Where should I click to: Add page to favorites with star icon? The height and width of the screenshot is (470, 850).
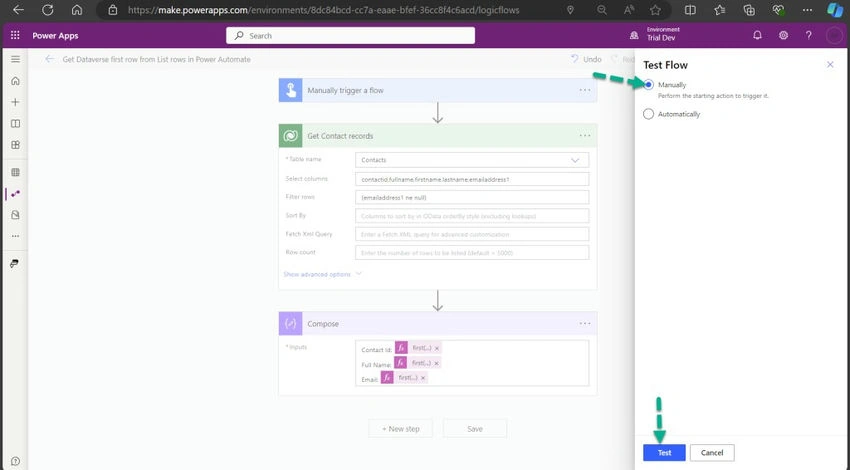[655, 10]
